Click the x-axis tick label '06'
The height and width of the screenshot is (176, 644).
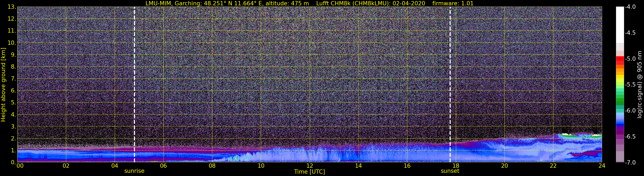point(163,166)
